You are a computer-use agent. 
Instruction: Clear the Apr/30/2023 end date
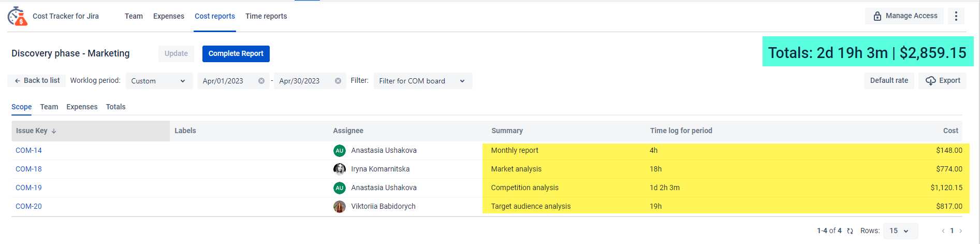coord(338,81)
